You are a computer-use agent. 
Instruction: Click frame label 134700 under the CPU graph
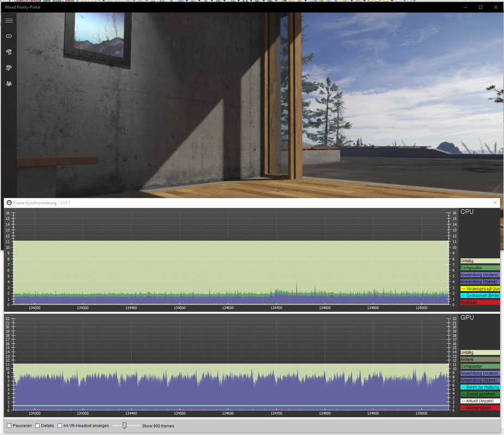[x=276, y=308]
